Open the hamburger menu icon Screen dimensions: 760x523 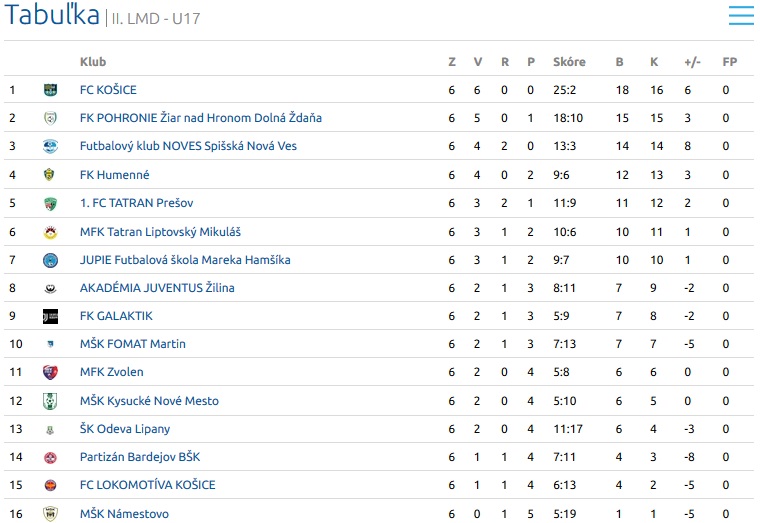pos(741,15)
